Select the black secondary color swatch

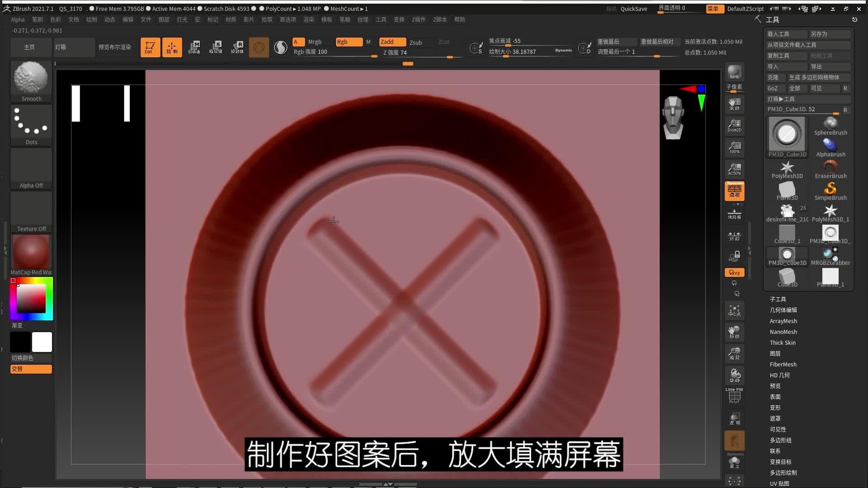pyautogui.click(x=20, y=342)
